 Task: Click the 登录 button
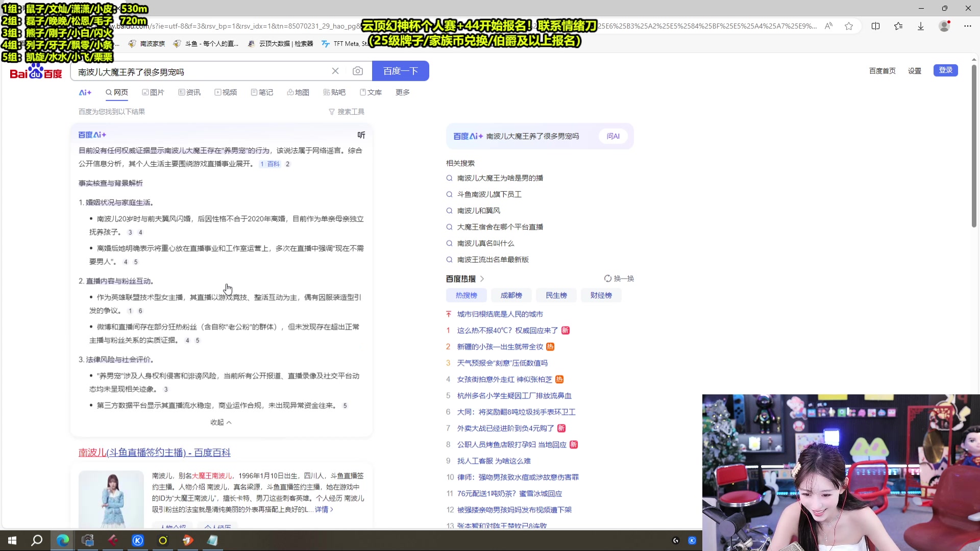click(x=946, y=70)
